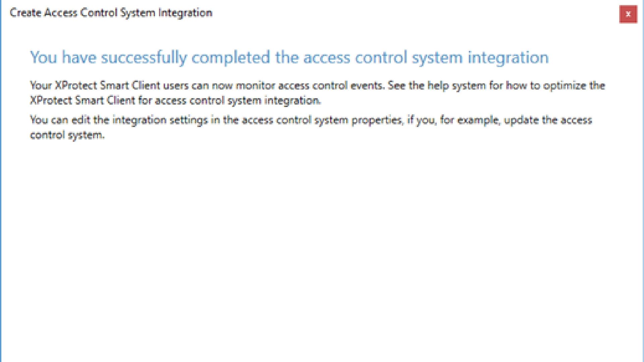Viewport: 644px width, 362px height.
Task: Close the Create Access Control System Integration dialog
Action: (x=628, y=14)
